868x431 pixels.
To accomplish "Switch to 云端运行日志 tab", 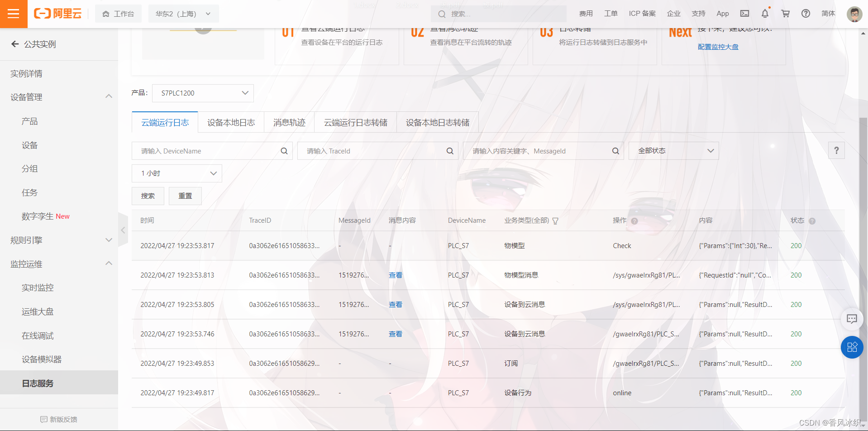I will coord(165,122).
